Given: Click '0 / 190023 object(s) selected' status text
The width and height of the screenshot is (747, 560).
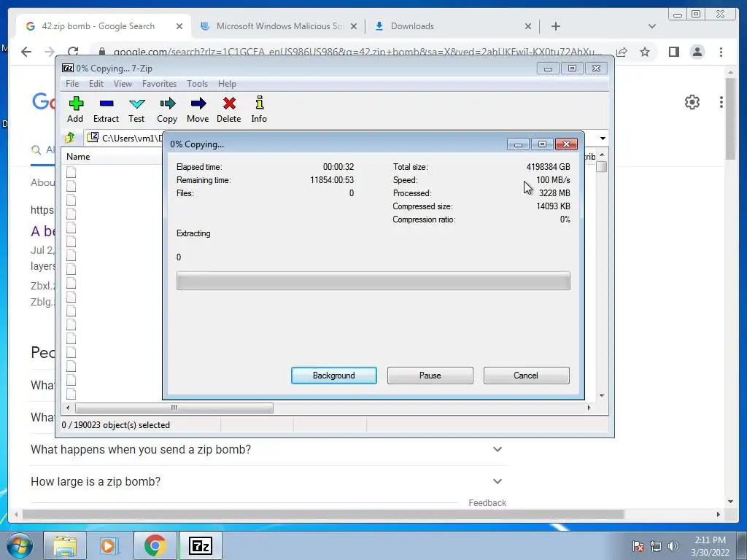Looking at the screenshot, I should pos(116,425).
